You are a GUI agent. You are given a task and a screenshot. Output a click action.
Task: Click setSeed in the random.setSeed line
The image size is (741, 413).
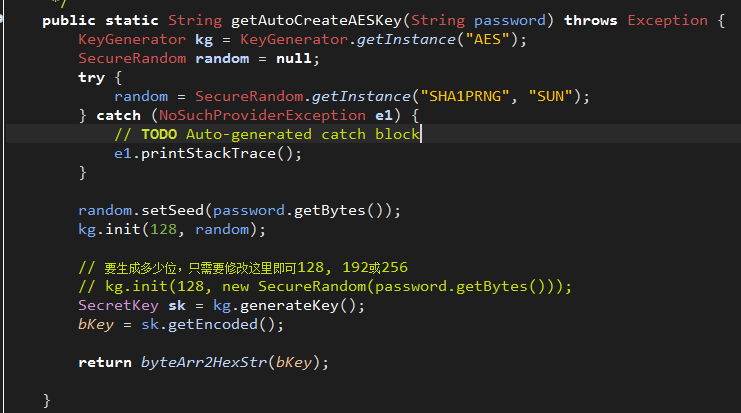pos(172,210)
